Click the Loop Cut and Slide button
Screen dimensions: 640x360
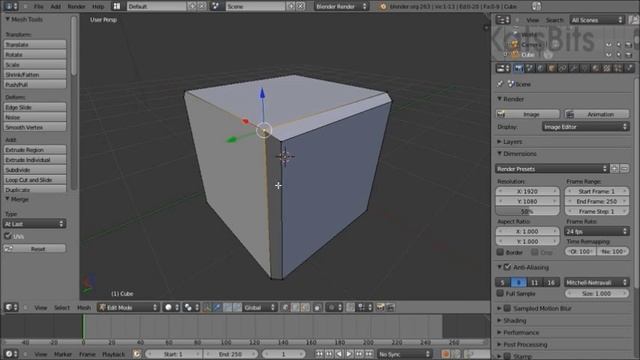pos(35,180)
